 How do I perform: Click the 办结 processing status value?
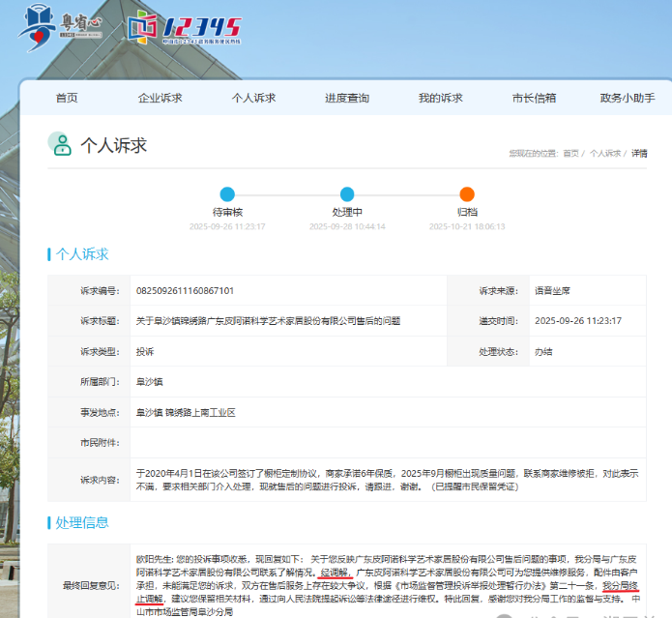[543, 351]
